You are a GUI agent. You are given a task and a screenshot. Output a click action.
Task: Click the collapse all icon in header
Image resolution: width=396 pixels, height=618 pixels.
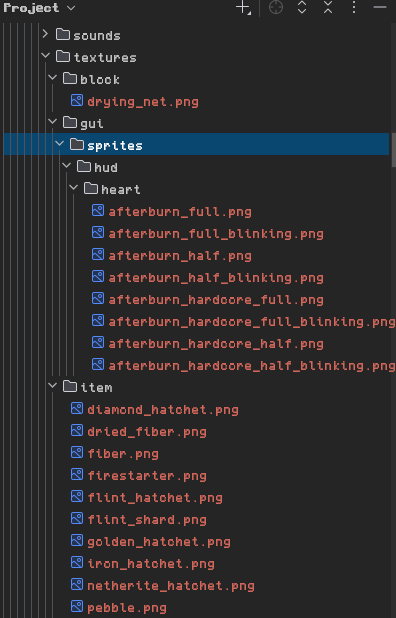click(x=328, y=7)
